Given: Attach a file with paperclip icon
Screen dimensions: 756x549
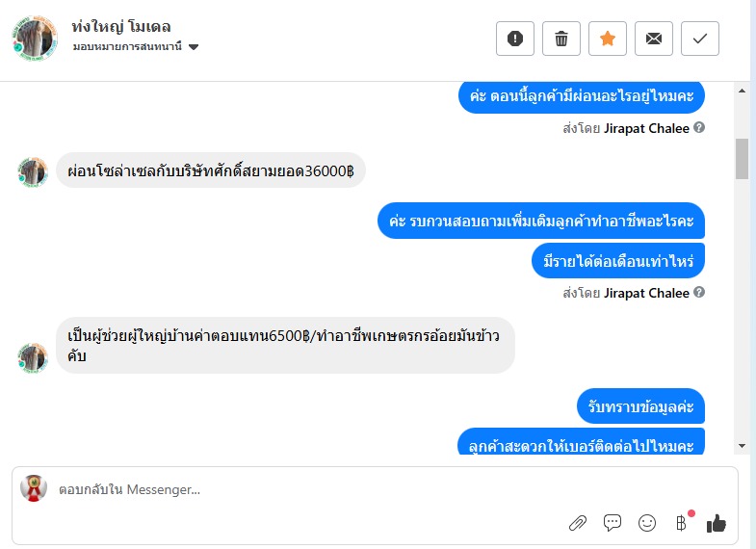Looking at the screenshot, I should click(578, 523).
